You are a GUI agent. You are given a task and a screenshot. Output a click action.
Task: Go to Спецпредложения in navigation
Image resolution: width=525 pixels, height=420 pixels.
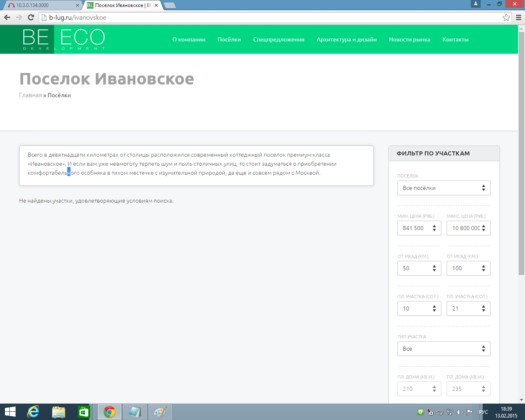tap(278, 39)
